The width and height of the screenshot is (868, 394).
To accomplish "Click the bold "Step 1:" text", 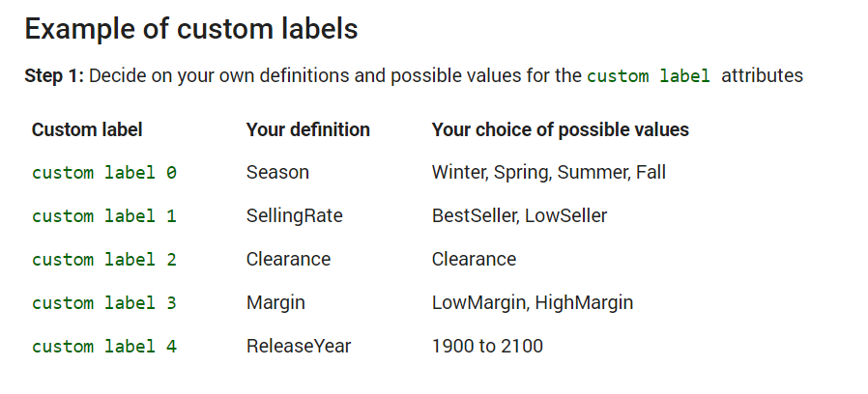I will [54, 75].
